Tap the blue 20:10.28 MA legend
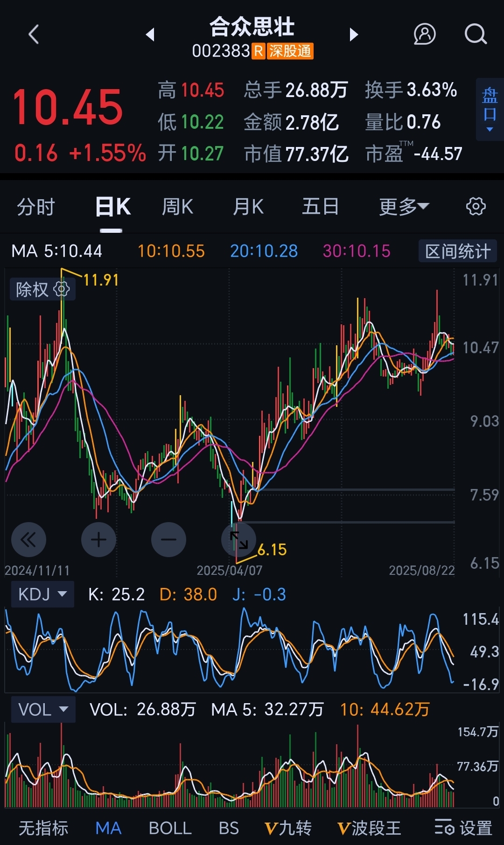Screen dimensions: 504x845 (x=264, y=251)
